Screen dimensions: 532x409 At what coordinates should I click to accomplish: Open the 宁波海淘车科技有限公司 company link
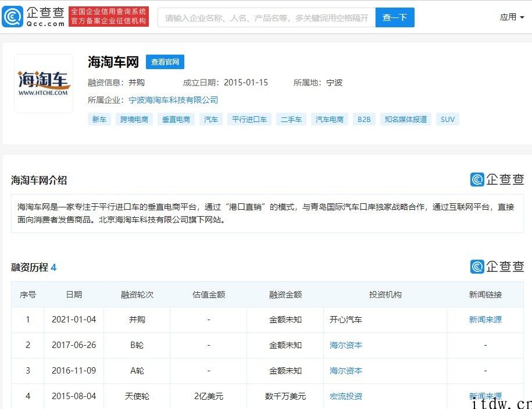tap(173, 100)
